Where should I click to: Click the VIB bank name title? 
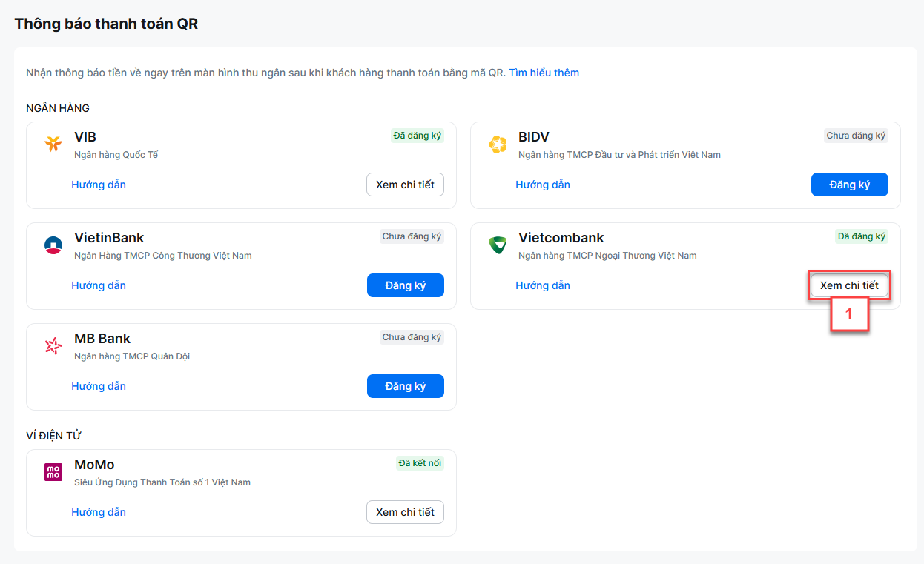(85, 137)
